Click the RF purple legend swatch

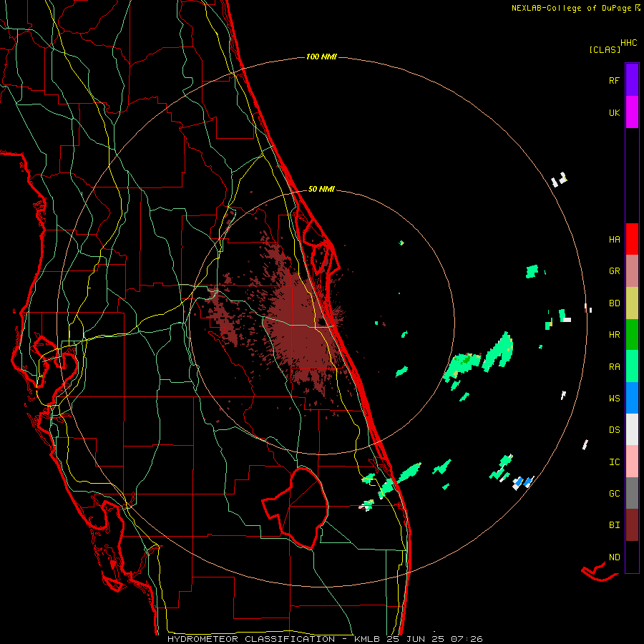point(632,80)
